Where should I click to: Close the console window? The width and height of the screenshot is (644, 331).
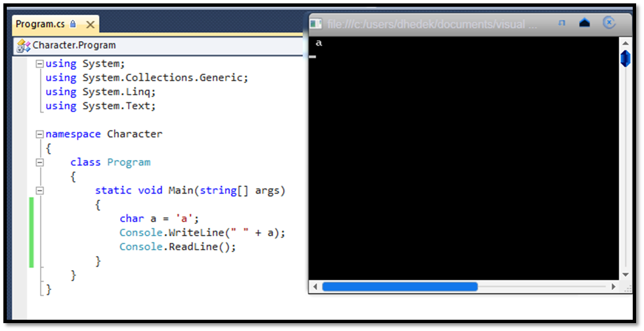click(609, 23)
